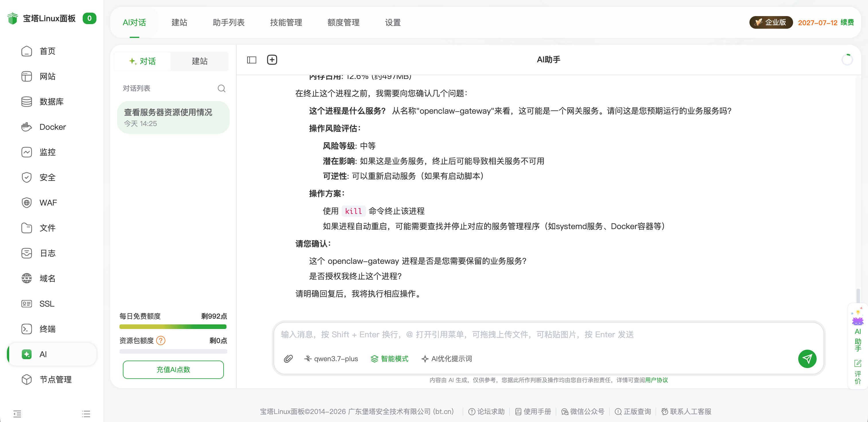868x422 pixels.
Task: Click the 剩992点 quota text
Action: [214, 316]
